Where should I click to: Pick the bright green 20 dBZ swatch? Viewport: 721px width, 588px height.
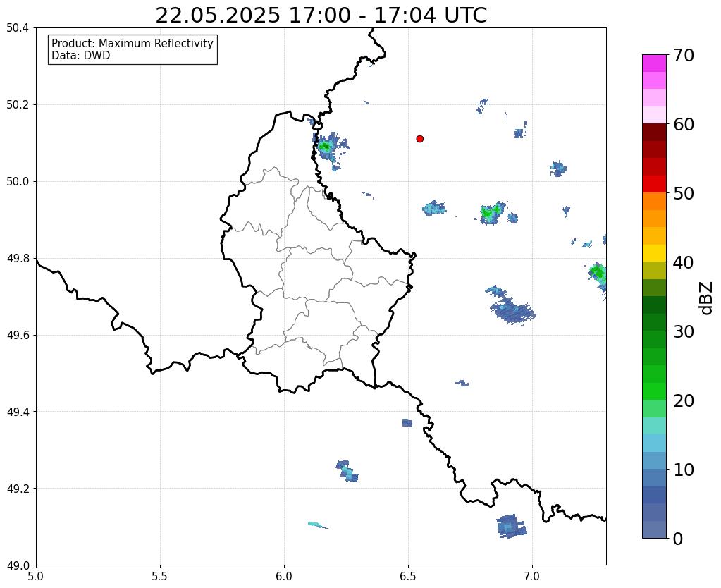tap(654, 391)
